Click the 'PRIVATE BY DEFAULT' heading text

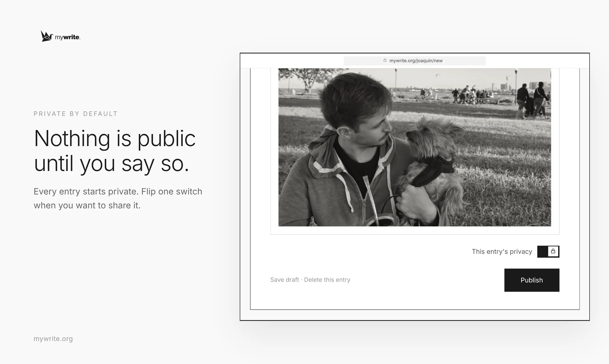(x=75, y=114)
